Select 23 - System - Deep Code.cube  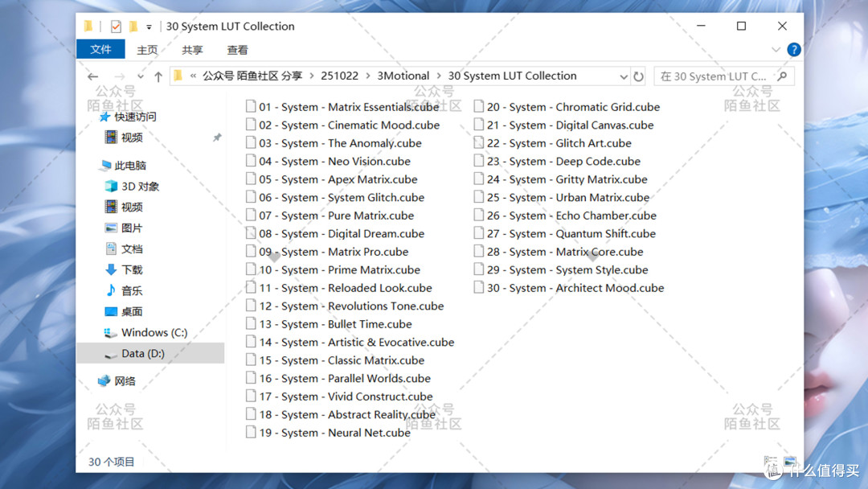click(563, 161)
